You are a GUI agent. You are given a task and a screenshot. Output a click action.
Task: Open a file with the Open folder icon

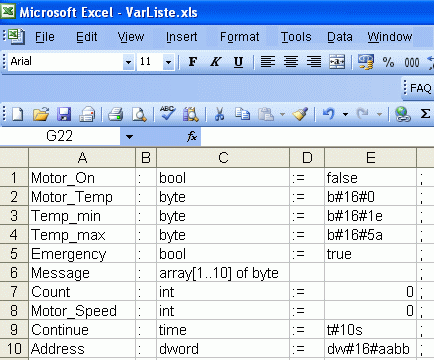click(41, 115)
